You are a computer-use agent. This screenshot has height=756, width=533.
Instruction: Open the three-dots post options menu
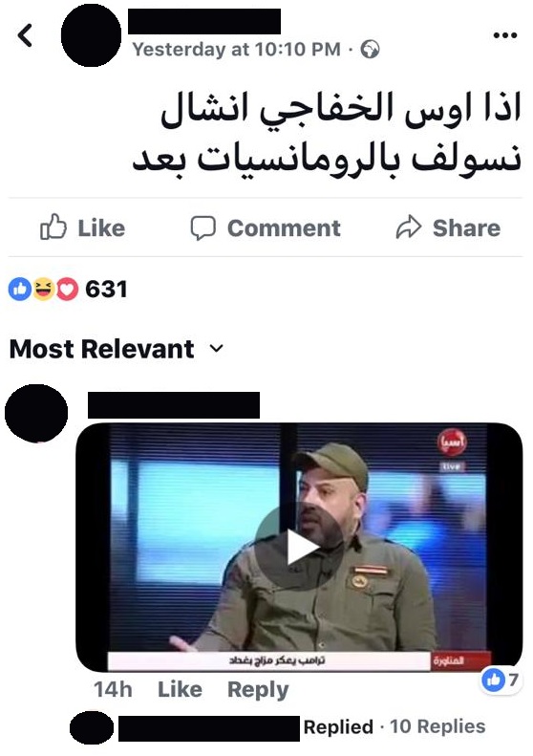pyautogui.click(x=505, y=35)
